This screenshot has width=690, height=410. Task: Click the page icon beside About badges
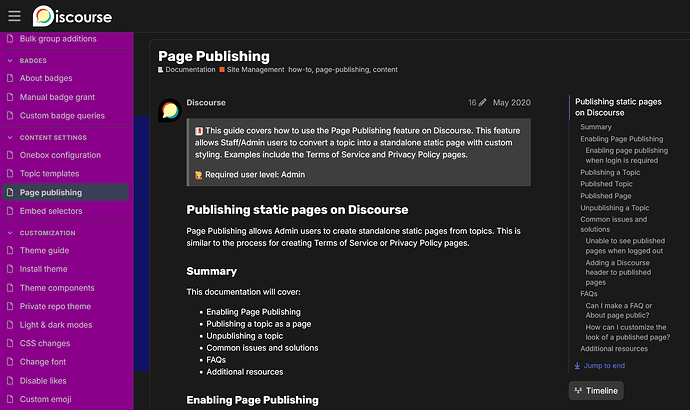pyautogui.click(x=10, y=78)
